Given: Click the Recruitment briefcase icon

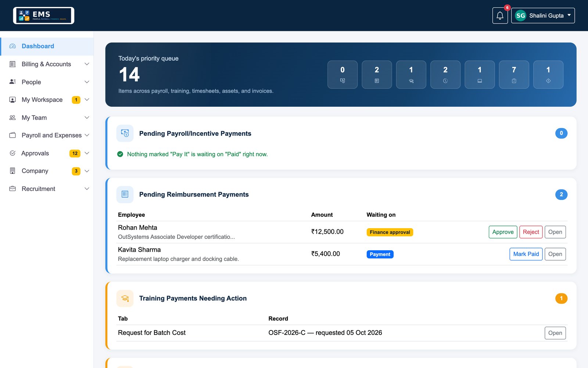Looking at the screenshot, I should coord(12,189).
